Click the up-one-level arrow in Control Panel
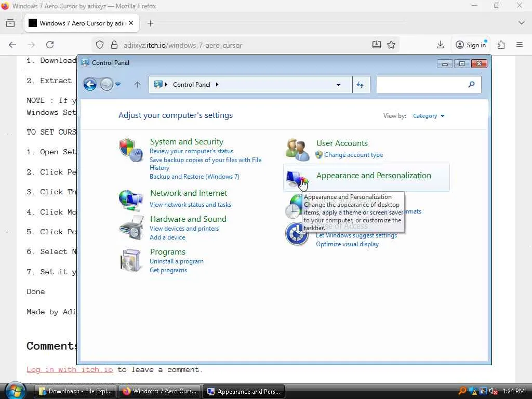The image size is (532, 399). point(137,84)
